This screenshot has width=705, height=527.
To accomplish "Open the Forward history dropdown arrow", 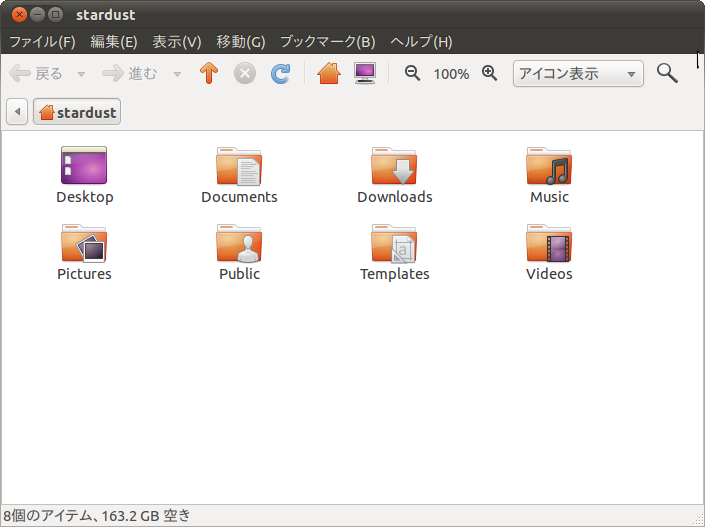I will point(178,74).
